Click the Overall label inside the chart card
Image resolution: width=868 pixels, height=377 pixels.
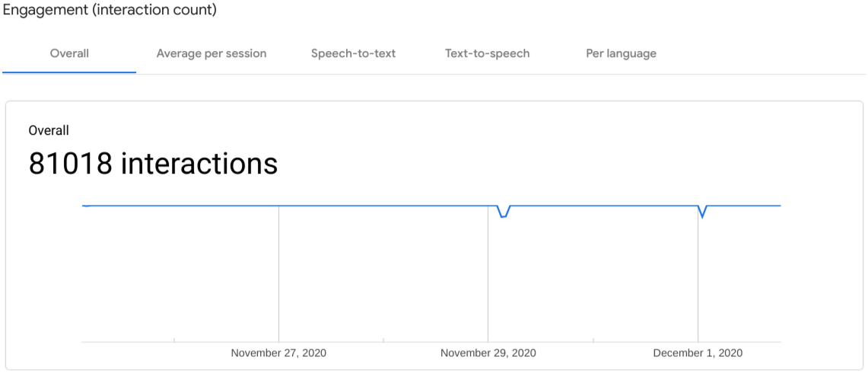click(x=49, y=131)
